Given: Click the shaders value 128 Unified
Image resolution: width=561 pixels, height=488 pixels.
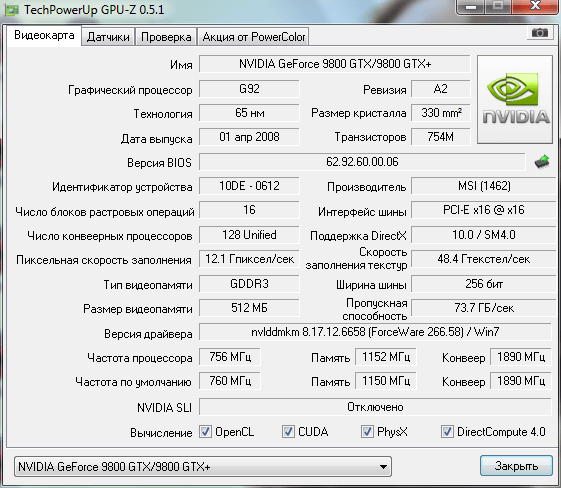Looking at the screenshot, I should click(249, 235).
